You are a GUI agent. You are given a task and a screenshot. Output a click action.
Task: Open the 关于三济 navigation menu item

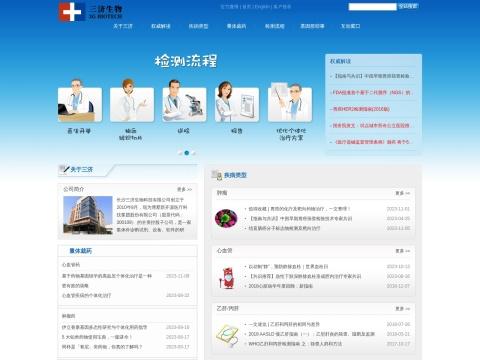(123, 26)
